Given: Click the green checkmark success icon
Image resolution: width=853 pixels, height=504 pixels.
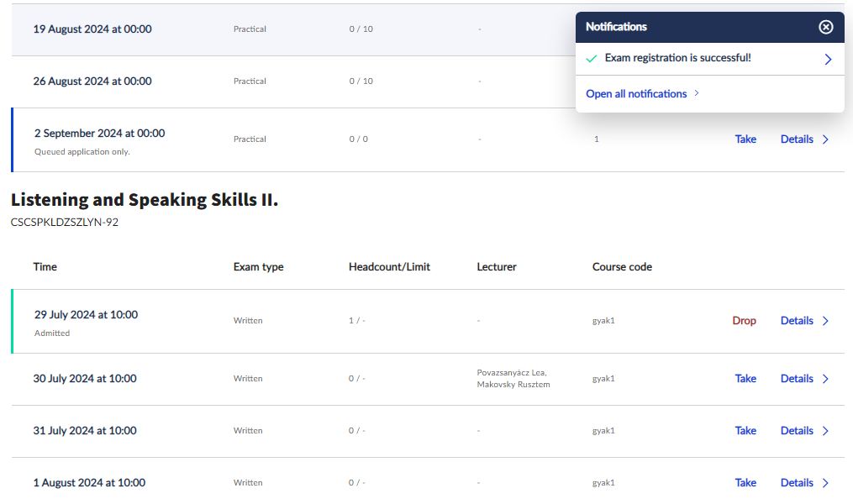Looking at the screenshot, I should 592,59.
